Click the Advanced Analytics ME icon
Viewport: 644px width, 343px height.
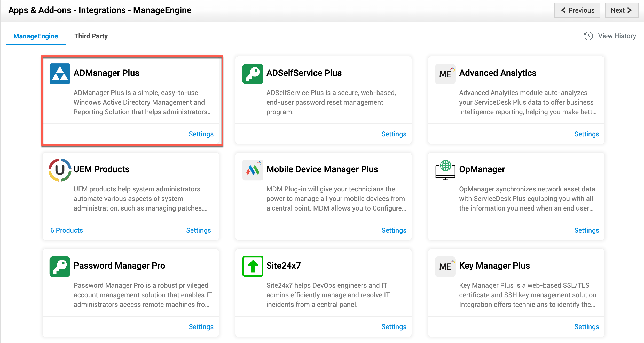tap(445, 74)
